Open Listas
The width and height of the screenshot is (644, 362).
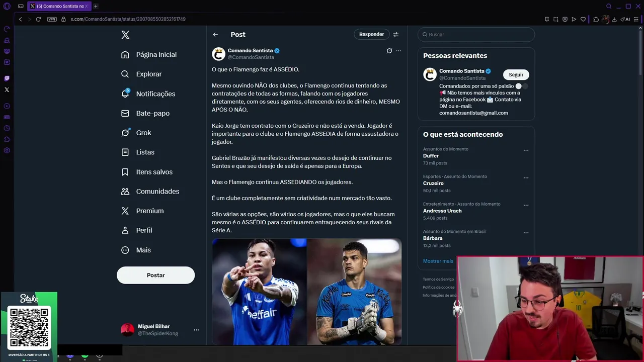tap(138, 152)
